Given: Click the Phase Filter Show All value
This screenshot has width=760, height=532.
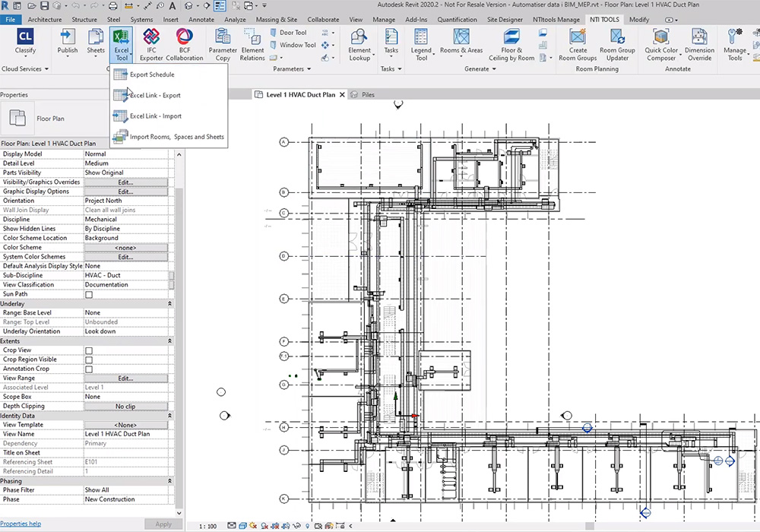Looking at the screenshot, I should point(126,490).
